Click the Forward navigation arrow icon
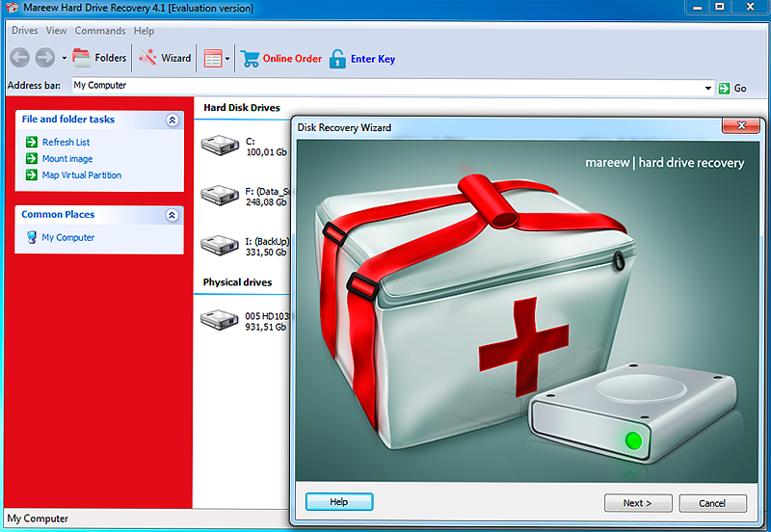 (44, 58)
